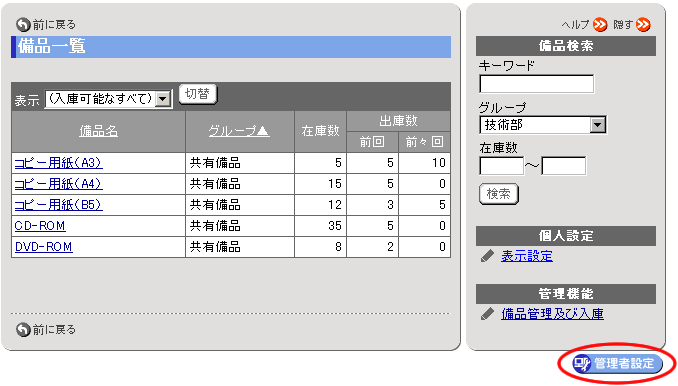Open the DVD-ROM item link
Image resolution: width=678 pixels, height=386 pixels.
[x=44, y=247]
